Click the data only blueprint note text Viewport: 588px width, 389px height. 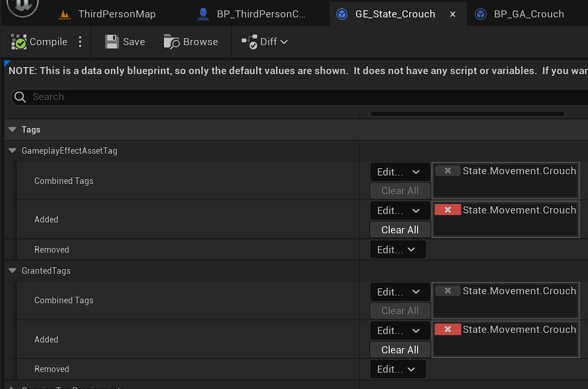[x=298, y=71]
